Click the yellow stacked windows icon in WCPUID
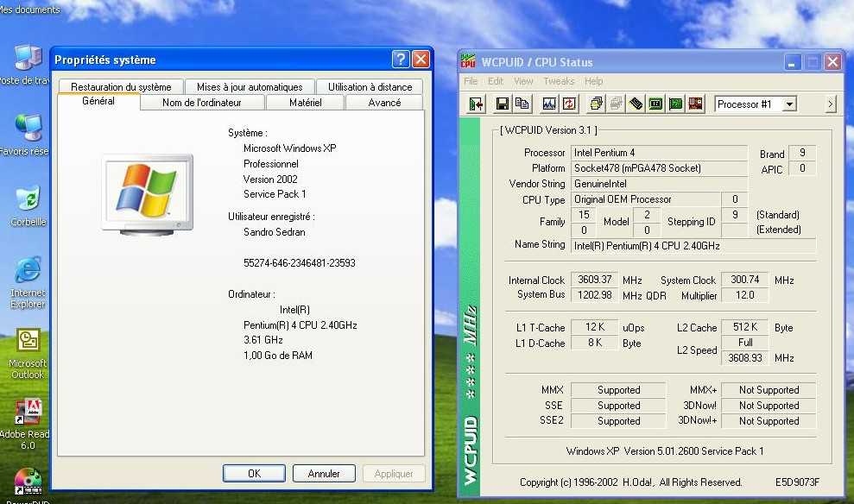Screen dimensions: 854x504 point(597,104)
